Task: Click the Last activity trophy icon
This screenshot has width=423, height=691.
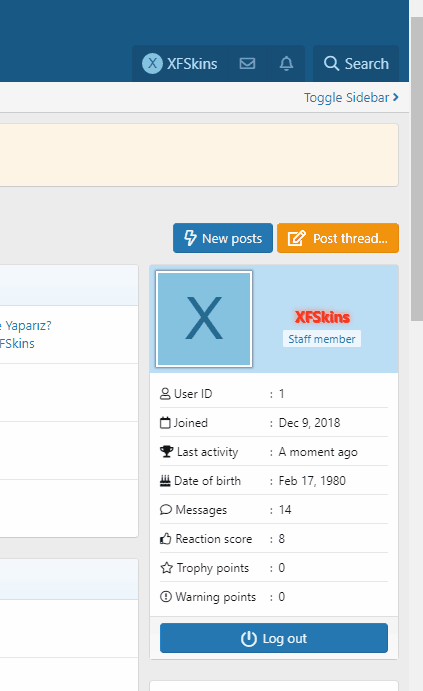Action: [x=167, y=452]
